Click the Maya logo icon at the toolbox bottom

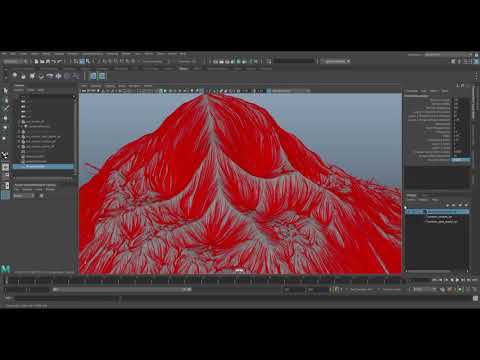pos(5,268)
